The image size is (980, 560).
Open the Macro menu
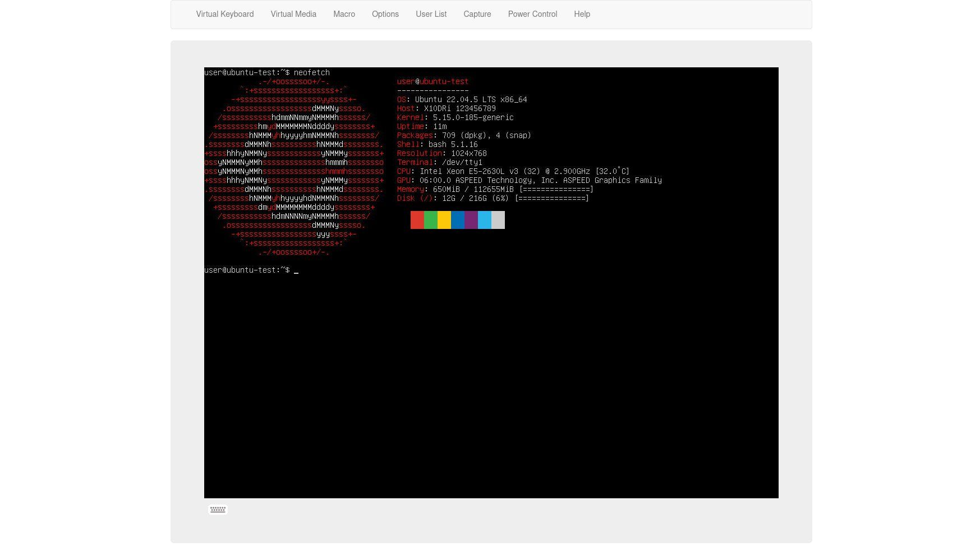[344, 14]
